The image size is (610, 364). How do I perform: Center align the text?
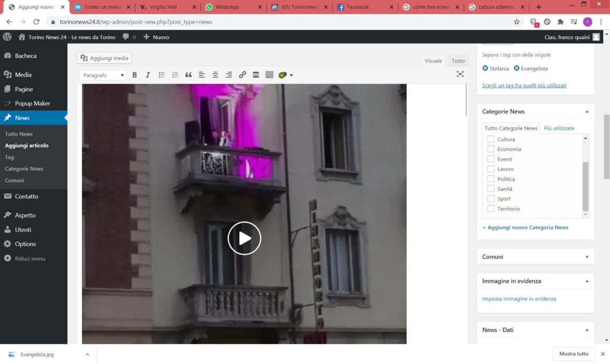(215, 75)
